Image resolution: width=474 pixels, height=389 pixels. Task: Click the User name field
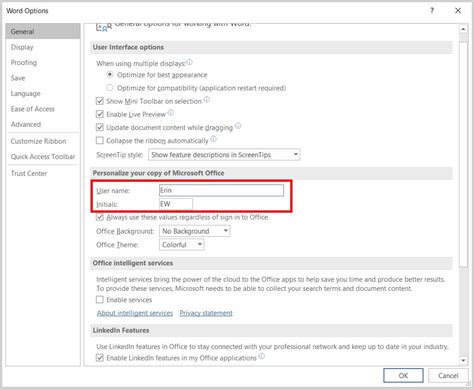tap(221, 190)
